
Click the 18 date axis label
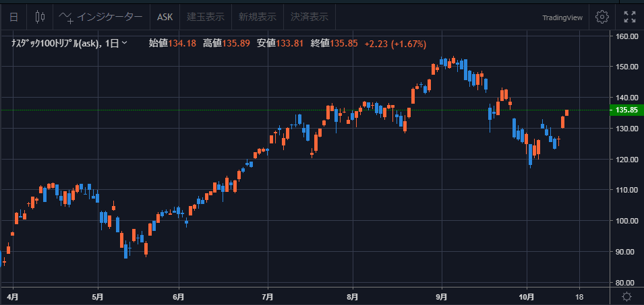(579, 296)
